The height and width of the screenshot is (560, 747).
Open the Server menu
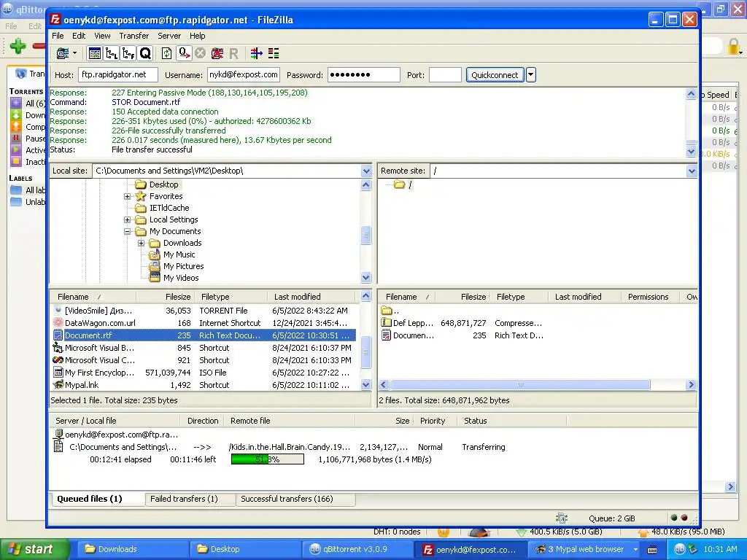coord(169,36)
